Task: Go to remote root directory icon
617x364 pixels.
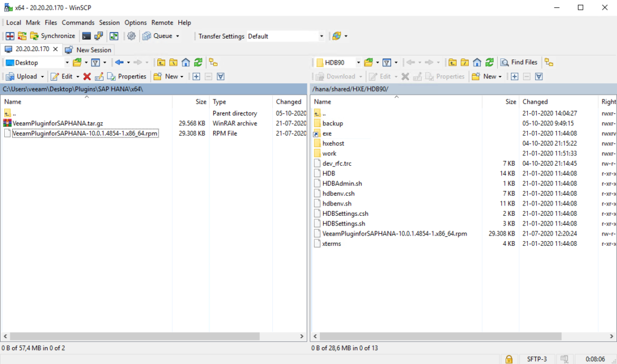Action: click(465, 63)
